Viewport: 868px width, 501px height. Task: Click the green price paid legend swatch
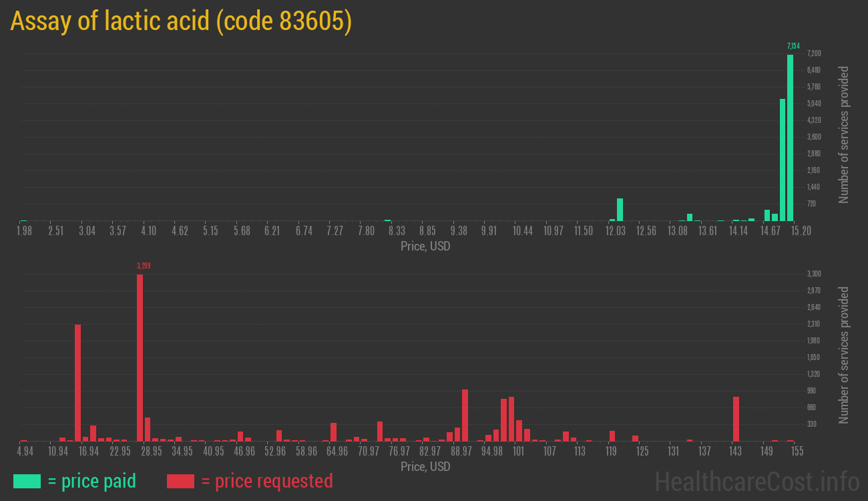pos(27,481)
